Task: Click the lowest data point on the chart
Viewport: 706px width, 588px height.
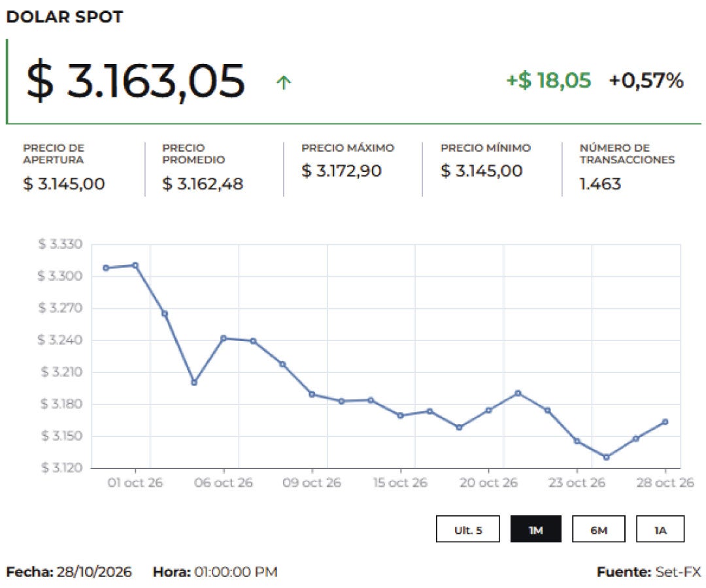Action: [x=606, y=457]
